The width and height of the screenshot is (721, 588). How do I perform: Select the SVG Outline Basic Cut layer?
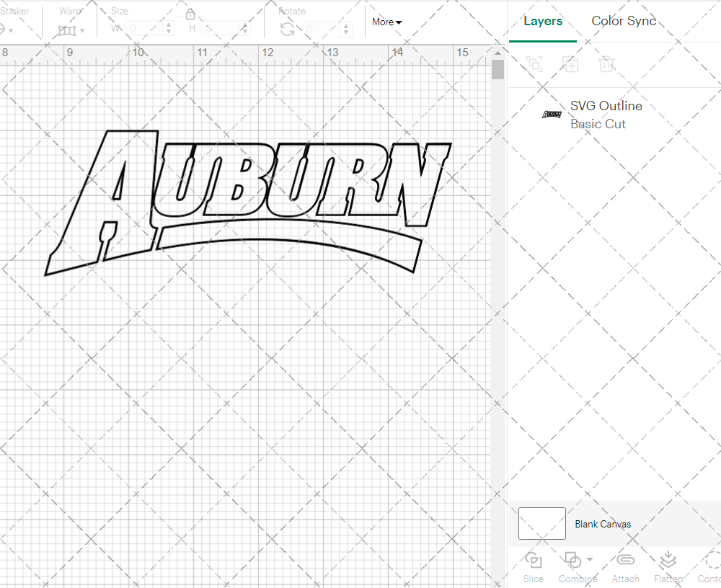coord(606,115)
